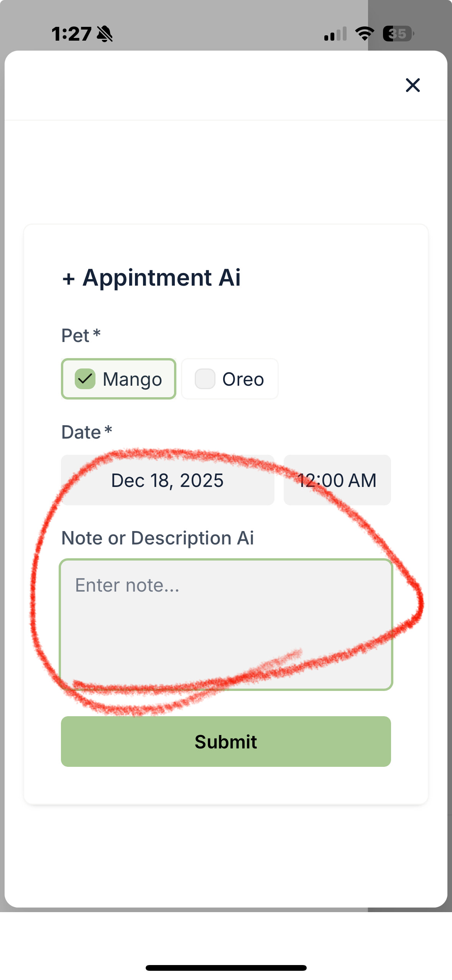
Task: Tap the 1:27 clock in status bar
Action: pos(71,34)
